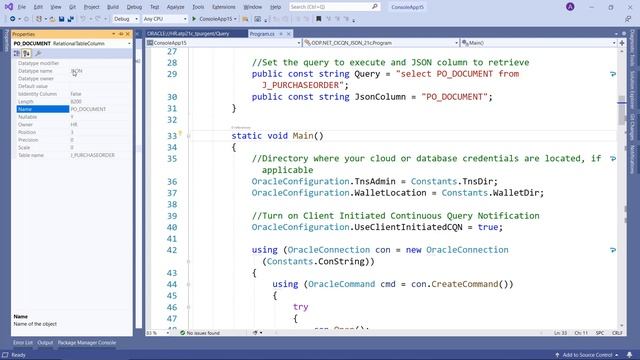This screenshot has height=360, width=640.
Task: Click the word wrap glyph on line 42
Action: point(613,250)
